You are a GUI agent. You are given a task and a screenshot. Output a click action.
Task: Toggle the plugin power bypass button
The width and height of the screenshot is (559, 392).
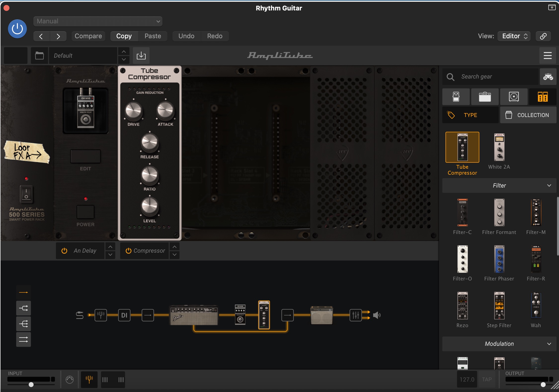[17, 29]
